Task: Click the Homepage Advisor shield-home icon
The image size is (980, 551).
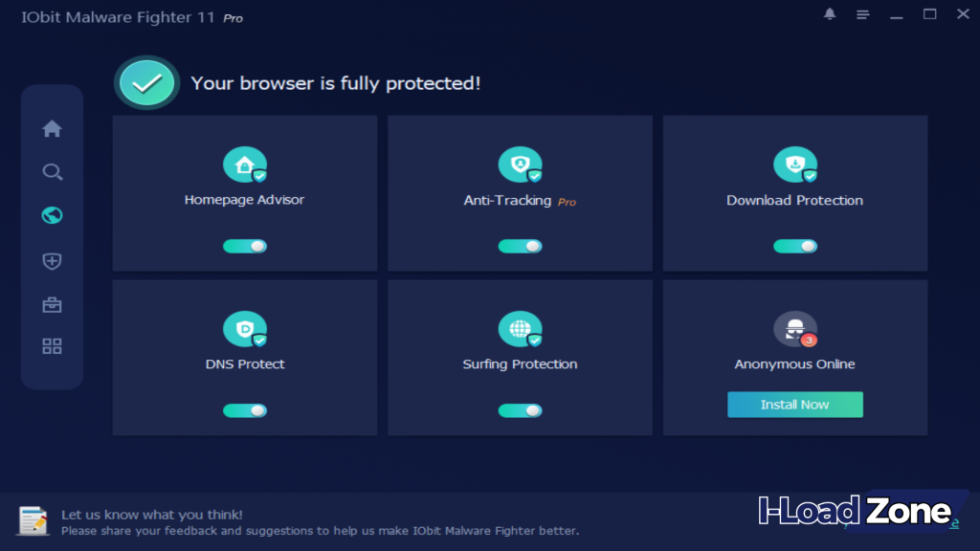Action: point(245,165)
